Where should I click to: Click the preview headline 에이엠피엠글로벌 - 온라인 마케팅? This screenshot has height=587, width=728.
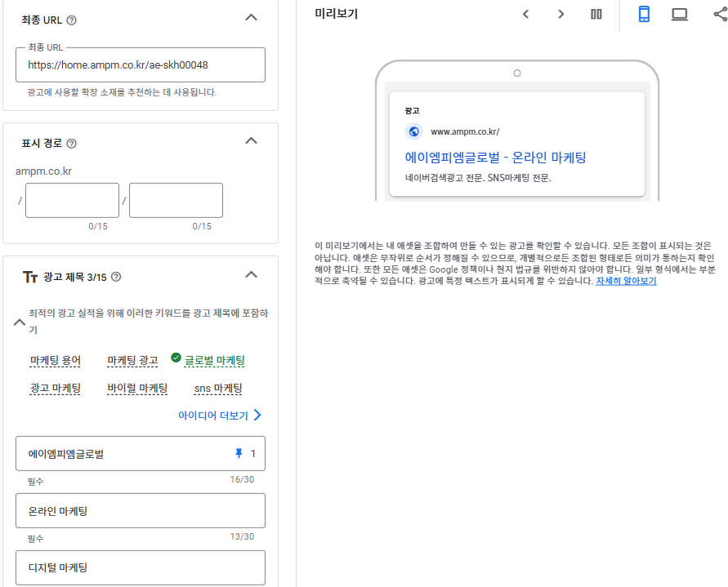(x=495, y=158)
